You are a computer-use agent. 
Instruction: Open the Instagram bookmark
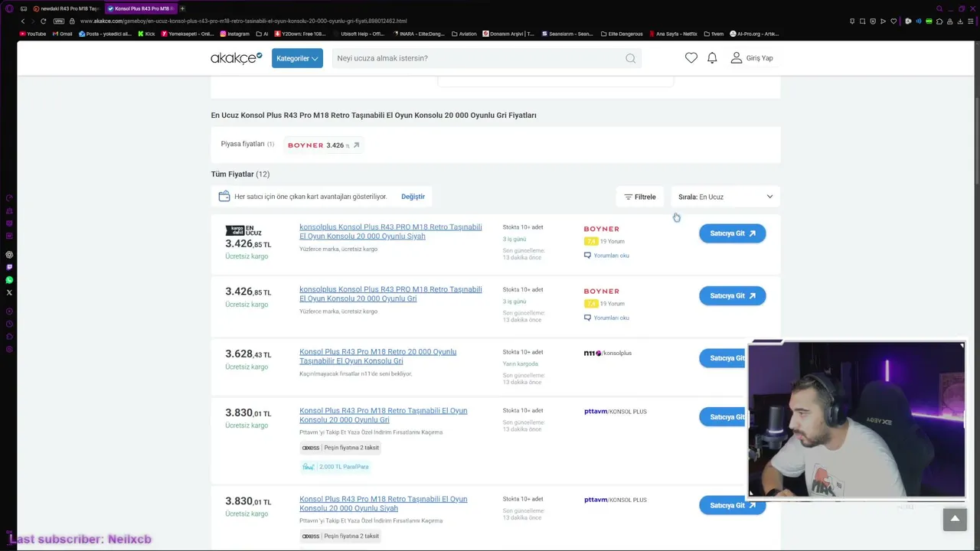[234, 34]
